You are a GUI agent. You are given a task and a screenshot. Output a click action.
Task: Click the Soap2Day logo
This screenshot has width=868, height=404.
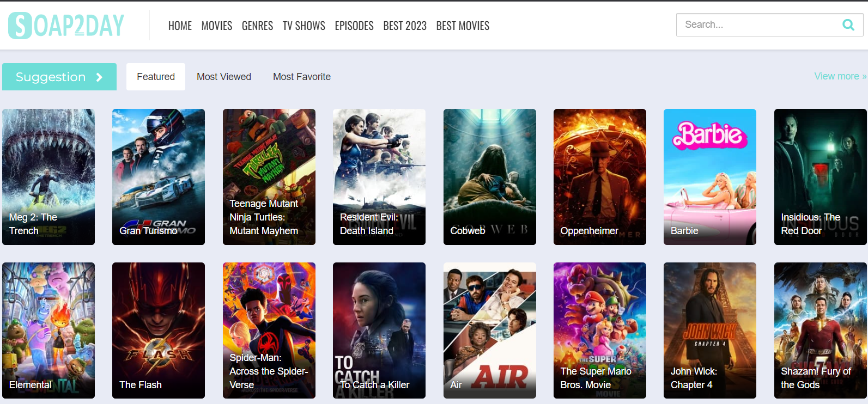pyautogui.click(x=66, y=26)
